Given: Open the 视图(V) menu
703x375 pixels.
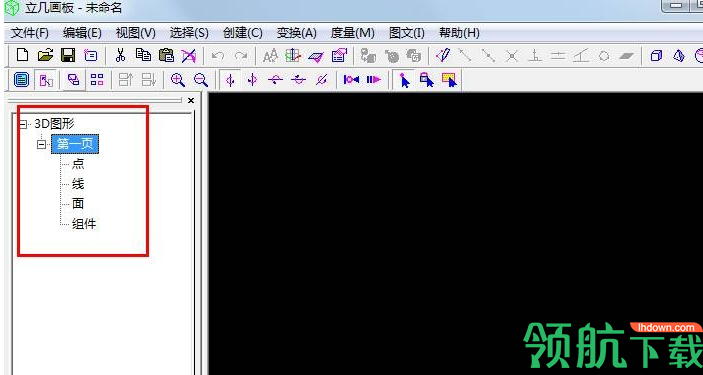Looking at the screenshot, I should tap(135, 33).
